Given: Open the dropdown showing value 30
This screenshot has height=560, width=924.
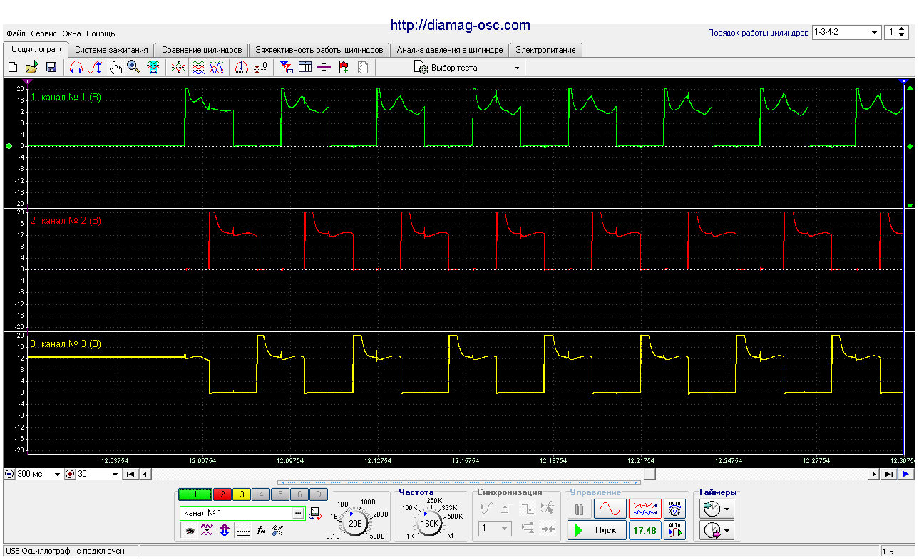Looking at the screenshot, I should click(98, 474).
